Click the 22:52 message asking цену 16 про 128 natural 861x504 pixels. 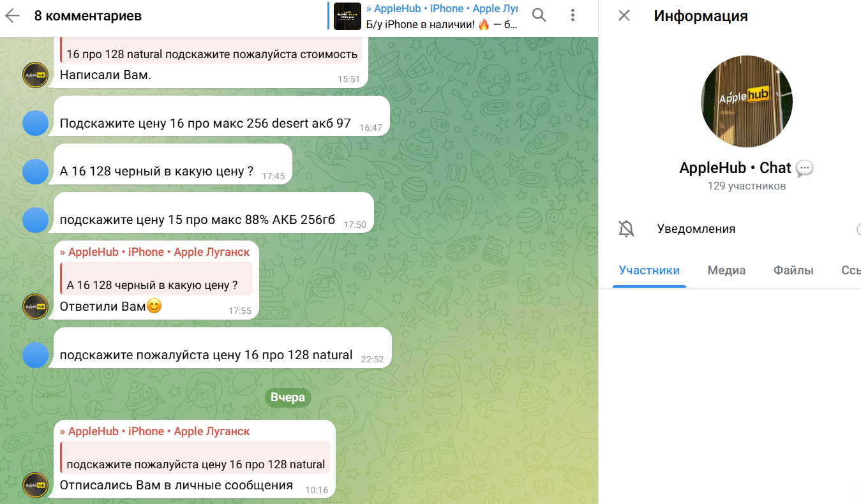pyautogui.click(x=206, y=355)
